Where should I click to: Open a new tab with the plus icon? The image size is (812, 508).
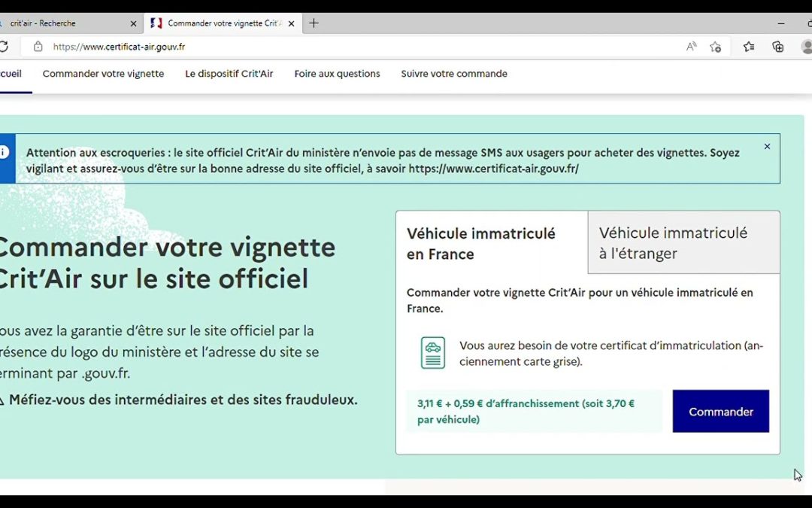[x=314, y=23]
